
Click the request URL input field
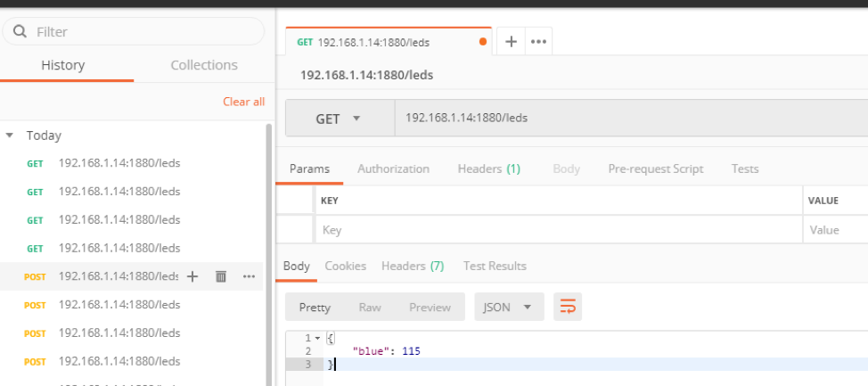coord(624,118)
